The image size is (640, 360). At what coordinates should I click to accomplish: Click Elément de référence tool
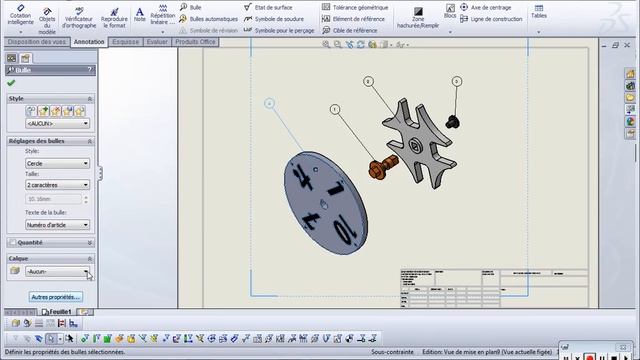(x=353, y=19)
